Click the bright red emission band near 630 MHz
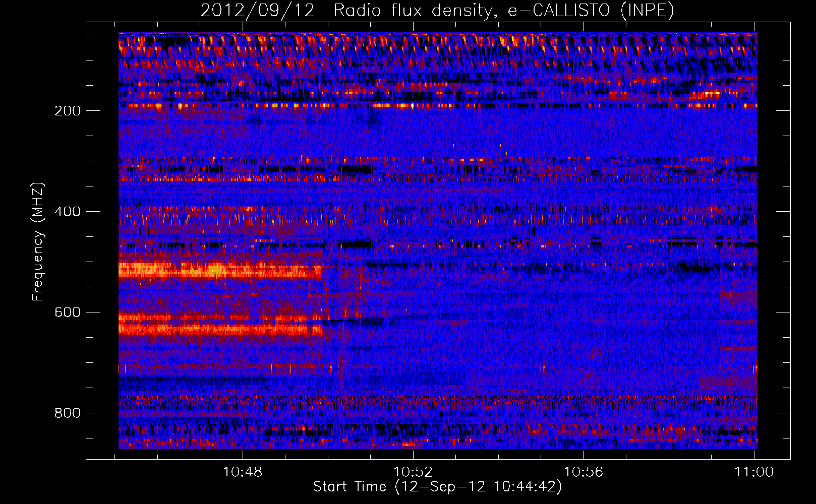 220,329
